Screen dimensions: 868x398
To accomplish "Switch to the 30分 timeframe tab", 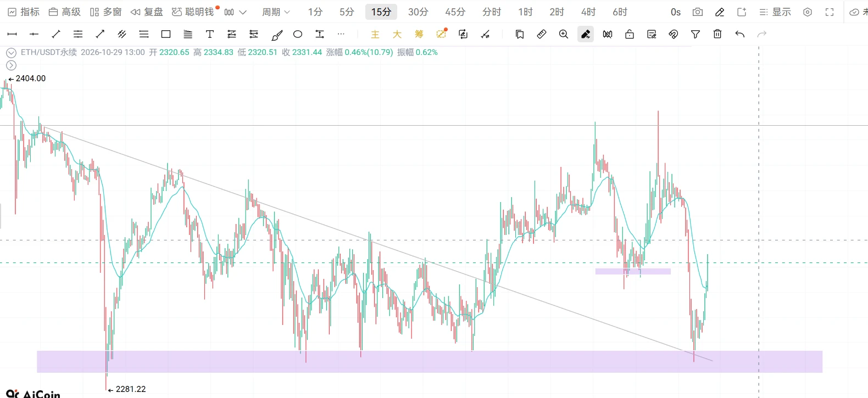I will [x=418, y=12].
